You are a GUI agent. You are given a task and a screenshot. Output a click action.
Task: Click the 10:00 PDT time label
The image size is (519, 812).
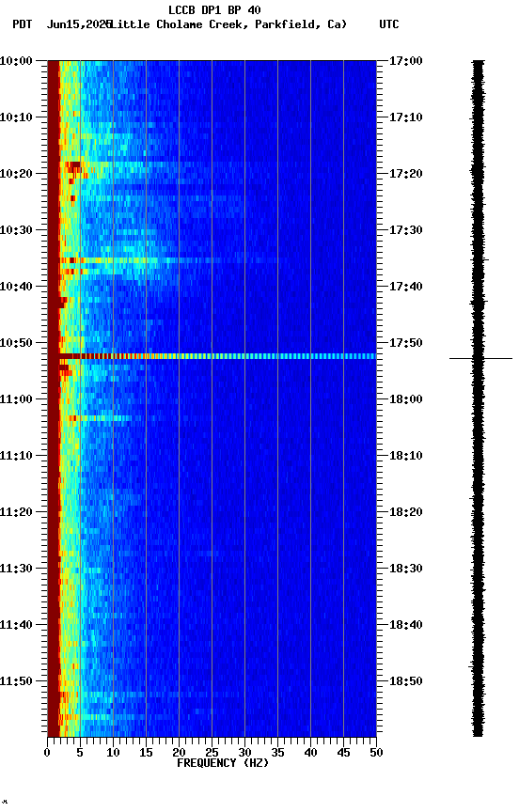point(16,61)
